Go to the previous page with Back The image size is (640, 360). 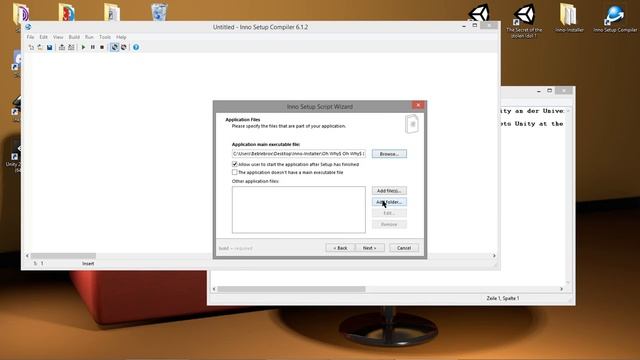(340, 248)
